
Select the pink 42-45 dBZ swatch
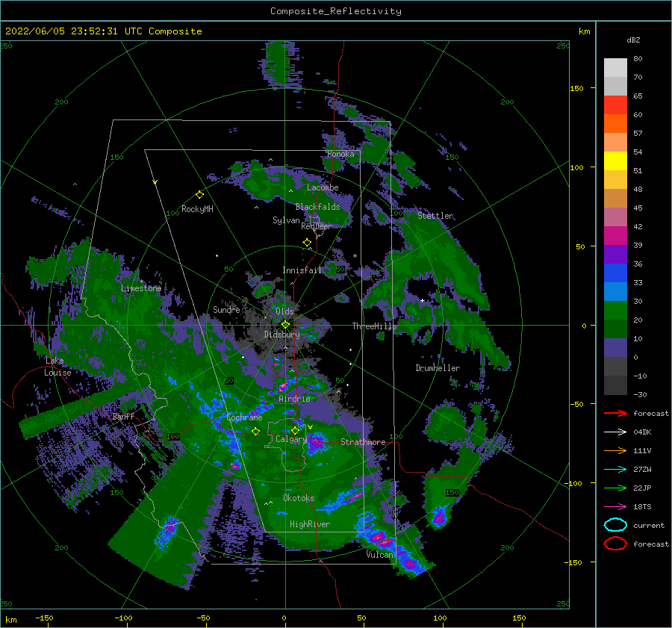[615, 217]
